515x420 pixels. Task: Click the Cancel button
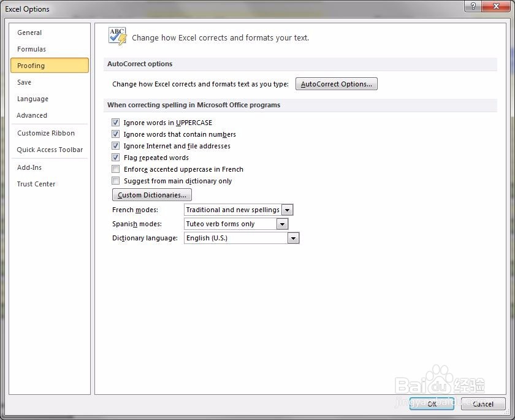pos(483,404)
